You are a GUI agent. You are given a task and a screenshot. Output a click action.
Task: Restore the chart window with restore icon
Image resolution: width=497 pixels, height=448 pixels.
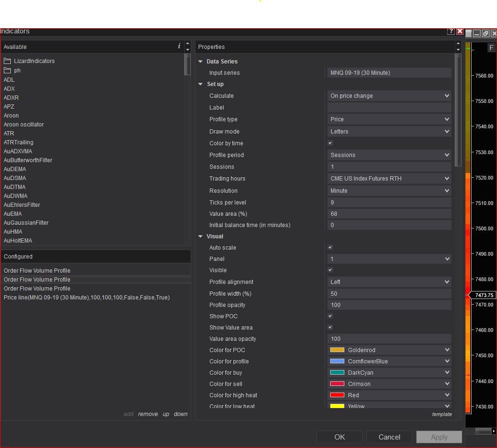[485, 33]
